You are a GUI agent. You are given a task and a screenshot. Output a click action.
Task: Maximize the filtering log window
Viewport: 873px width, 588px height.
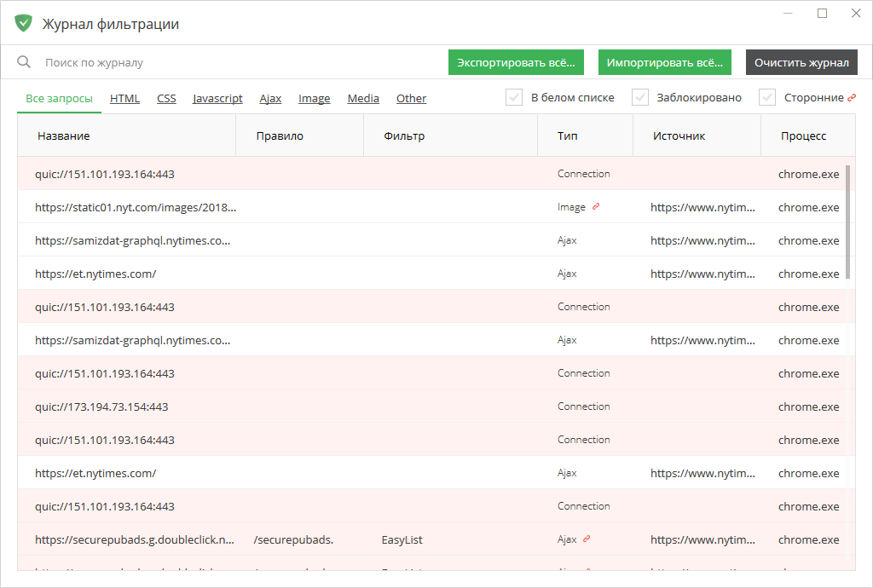823,13
